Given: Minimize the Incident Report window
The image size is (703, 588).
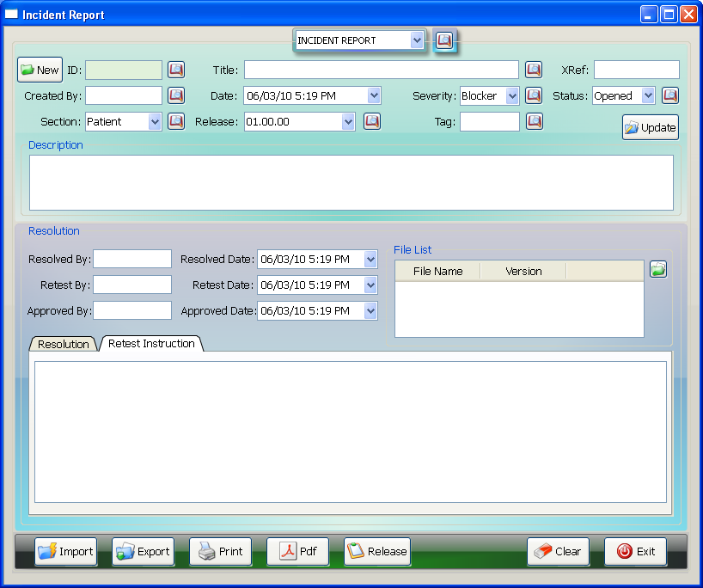Looking at the screenshot, I should tap(648, 15).
